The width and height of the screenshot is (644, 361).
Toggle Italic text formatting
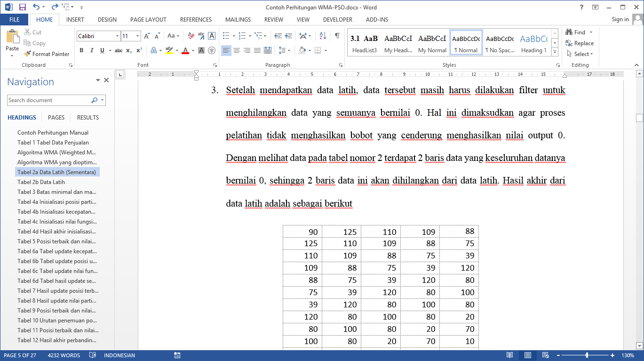92,50
